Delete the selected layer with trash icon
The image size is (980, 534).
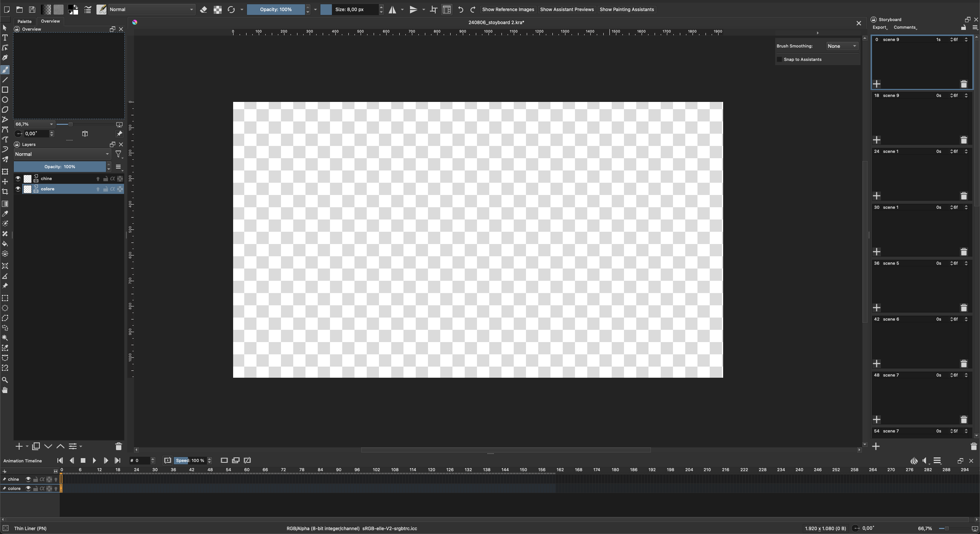pos(118,446)
